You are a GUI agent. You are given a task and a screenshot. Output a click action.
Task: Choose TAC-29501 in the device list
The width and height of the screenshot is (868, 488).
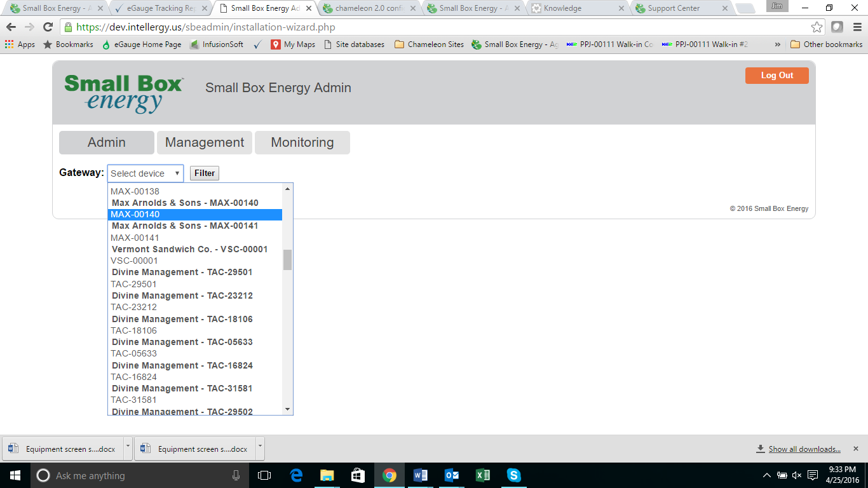(x=195, y=284)
